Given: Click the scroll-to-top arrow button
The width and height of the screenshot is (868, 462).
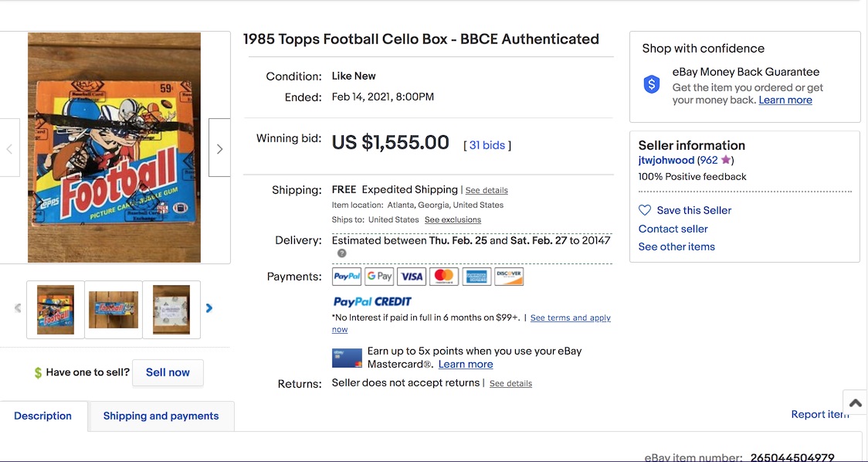Looking at the screenshot, I should [855, 403].
